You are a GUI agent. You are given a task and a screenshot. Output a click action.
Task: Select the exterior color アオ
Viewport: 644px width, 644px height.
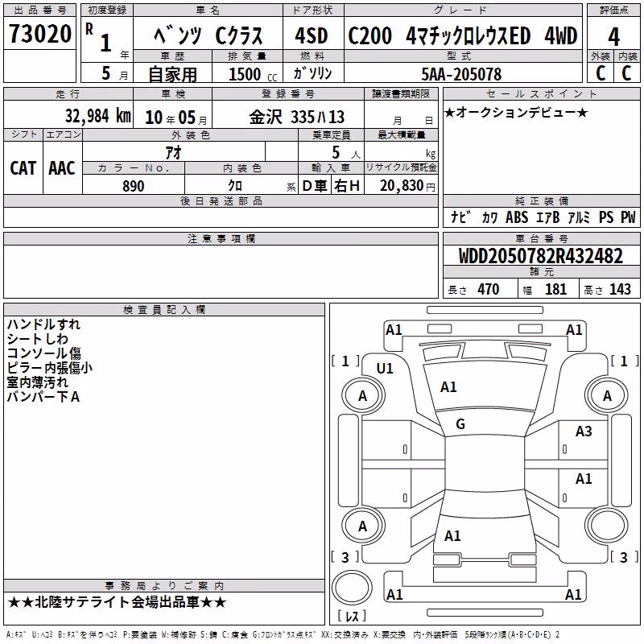(x=173, y=152)
